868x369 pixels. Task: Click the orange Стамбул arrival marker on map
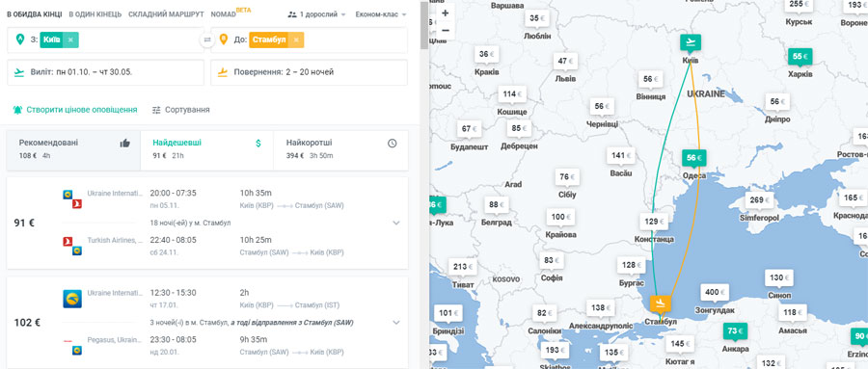click(660, 303)
